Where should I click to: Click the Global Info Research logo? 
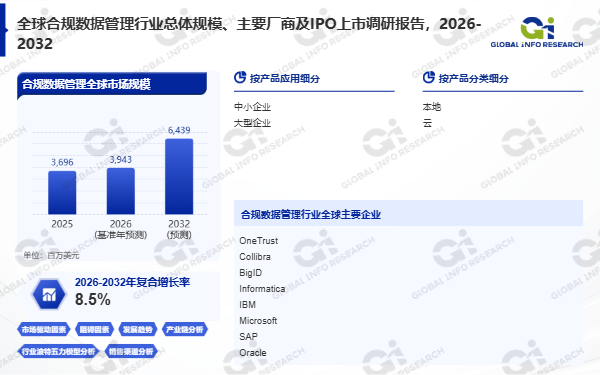[537, 32]
